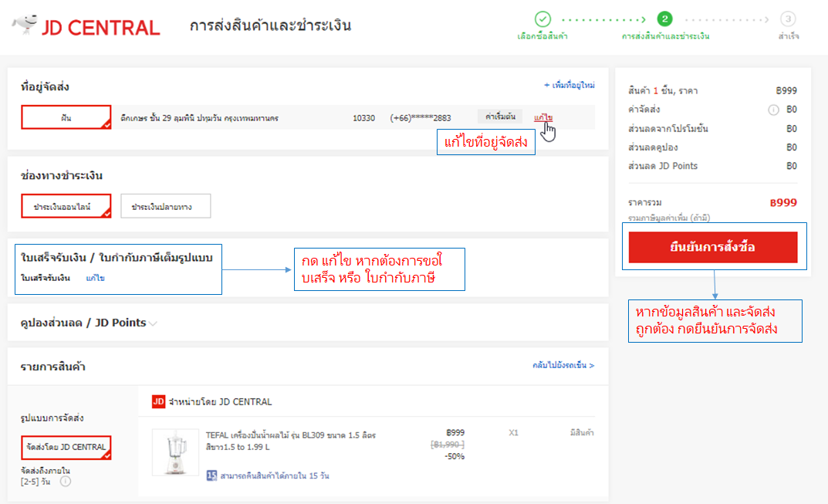Click the postal code 10330

click(x=363, y=118)
